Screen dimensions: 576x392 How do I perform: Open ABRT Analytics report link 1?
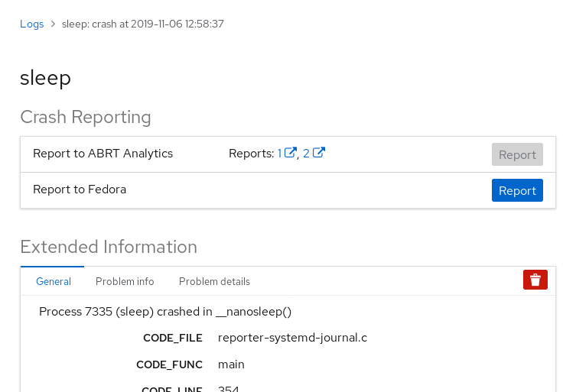coord(280,154)
